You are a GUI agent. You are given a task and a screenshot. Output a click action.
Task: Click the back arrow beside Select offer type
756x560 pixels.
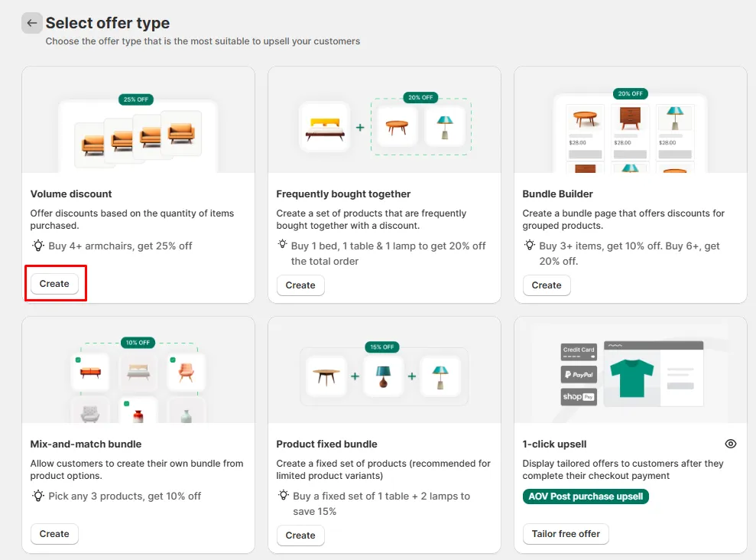[31, 23]
